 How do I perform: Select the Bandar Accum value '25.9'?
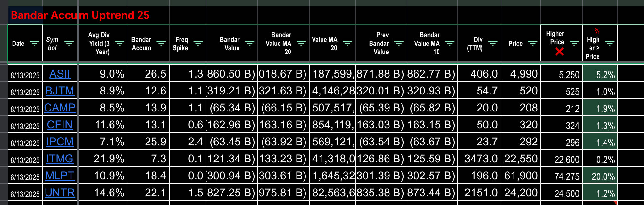coord(149,142)
